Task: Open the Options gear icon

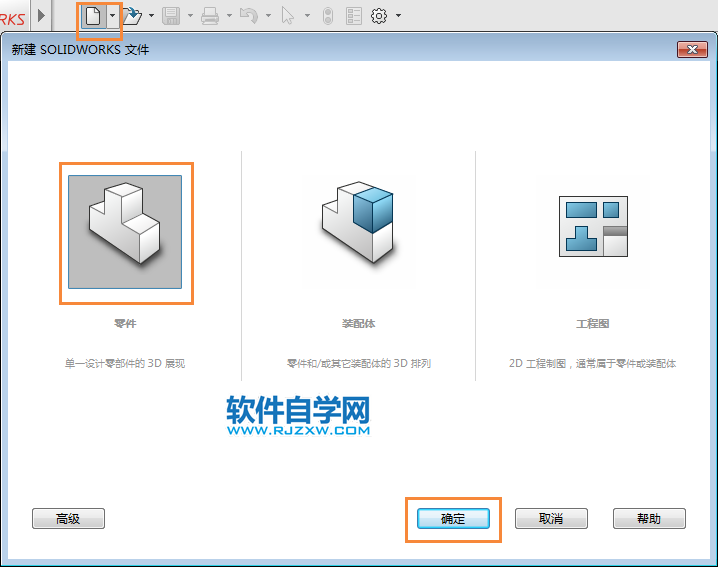Action: pyautogui.click(x=379, y=16)
